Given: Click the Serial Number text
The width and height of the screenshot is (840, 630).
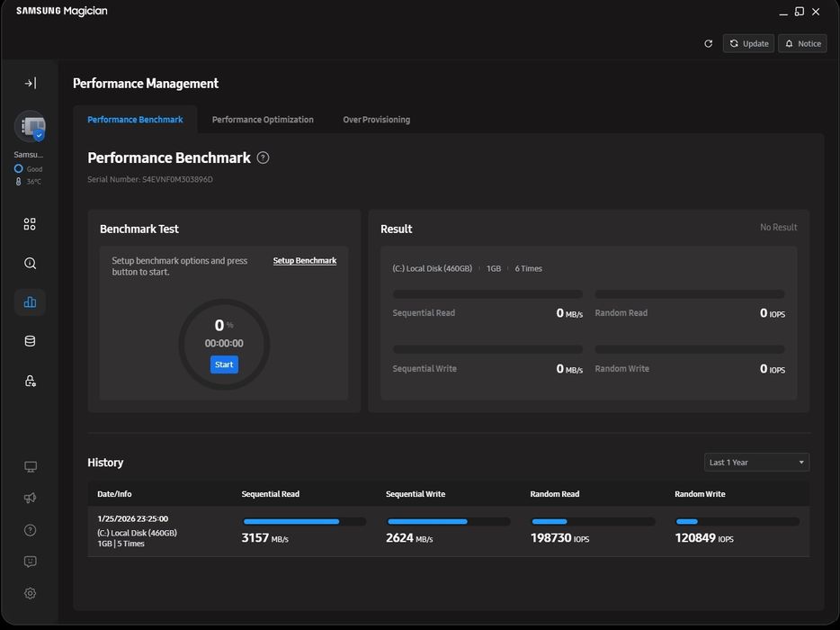Looking at the screenshot, I should tap(150, 179).
